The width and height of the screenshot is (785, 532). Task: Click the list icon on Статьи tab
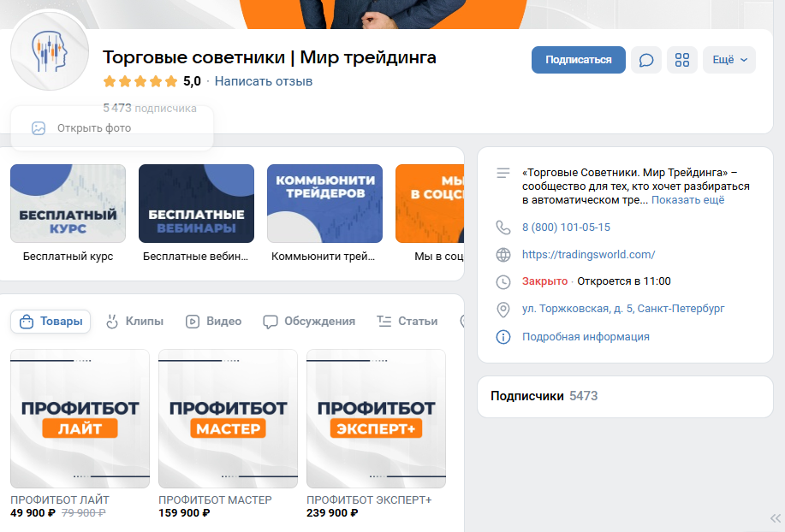coord(385,321)
